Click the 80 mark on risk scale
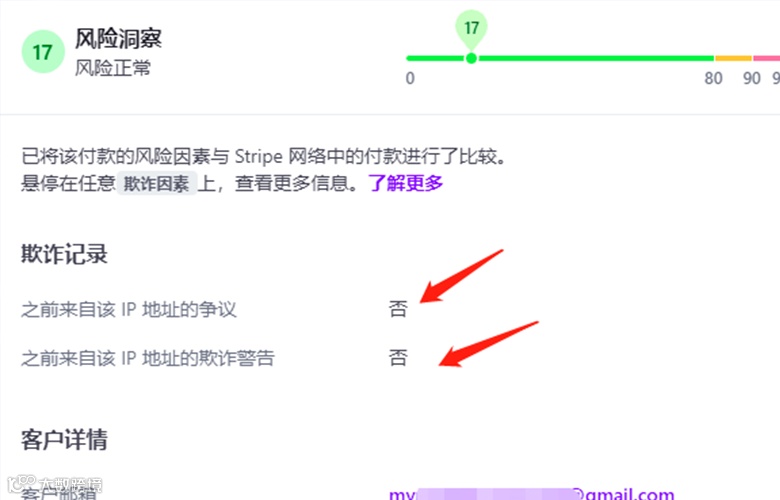 (x=713, y=78)
